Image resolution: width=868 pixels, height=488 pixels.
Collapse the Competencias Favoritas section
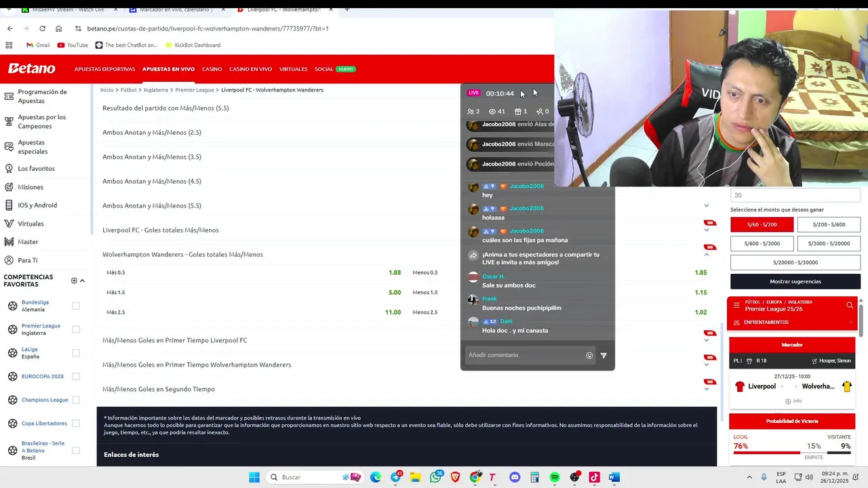point(82,281)
